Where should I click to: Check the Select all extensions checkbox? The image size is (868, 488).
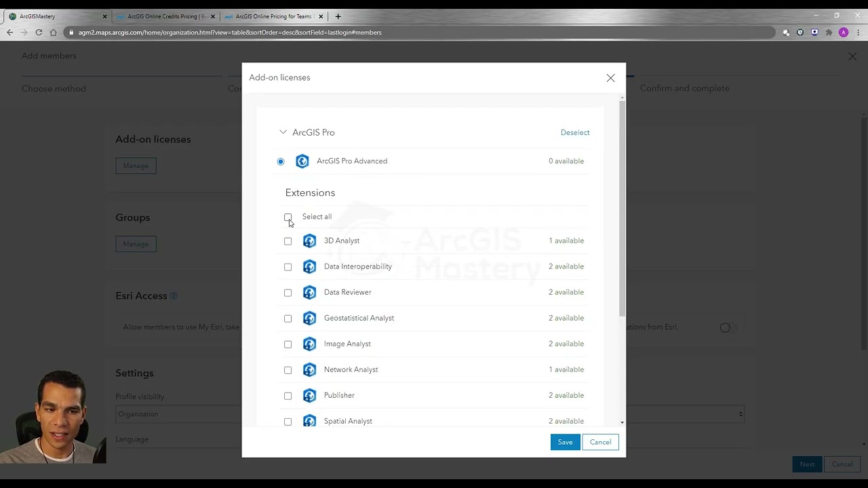pyautogui.click(x=288, y=217)
